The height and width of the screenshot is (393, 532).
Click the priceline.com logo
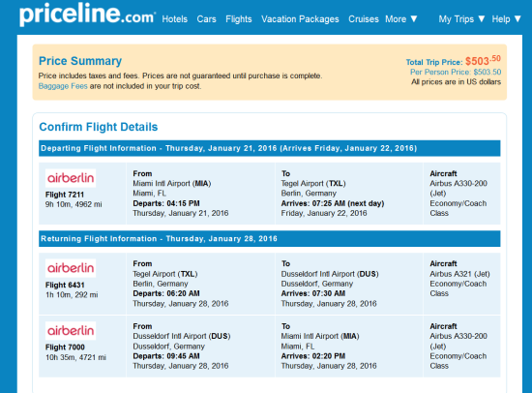[87, 15]
